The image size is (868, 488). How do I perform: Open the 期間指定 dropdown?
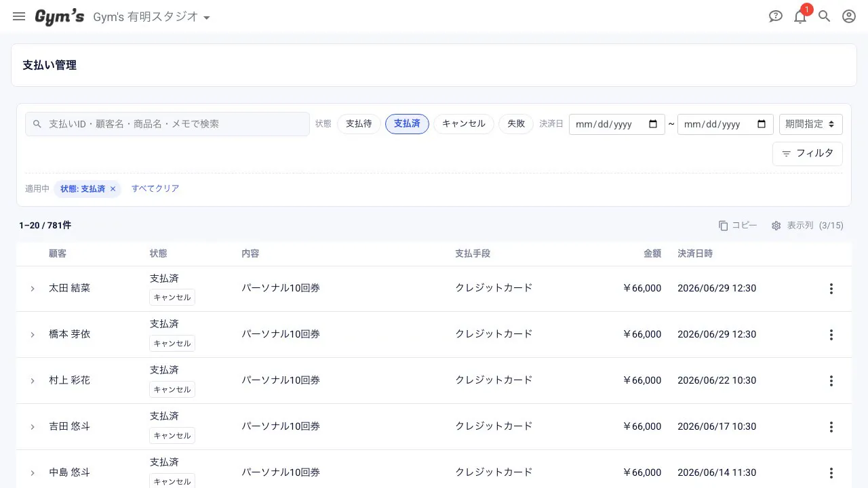[811, 124]
